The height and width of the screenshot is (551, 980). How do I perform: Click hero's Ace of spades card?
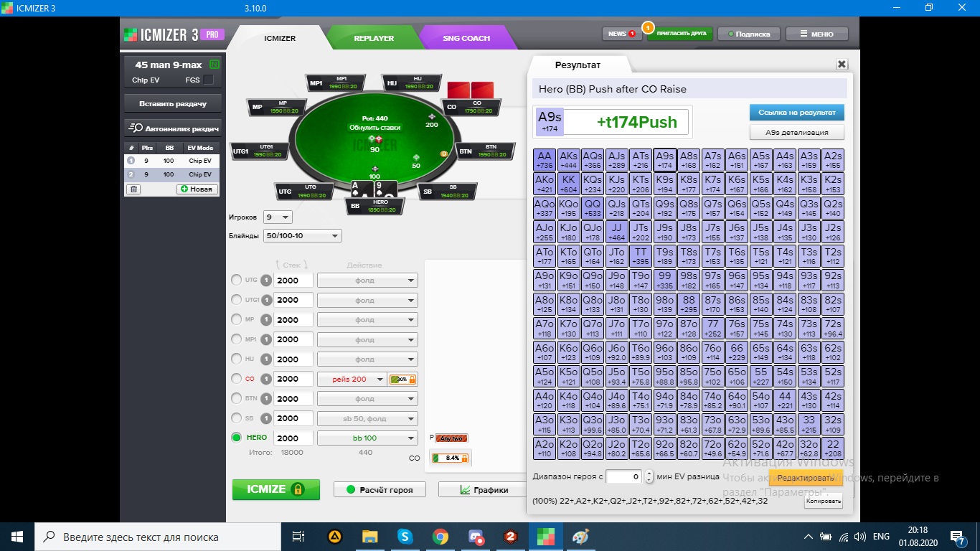[361, 189]
